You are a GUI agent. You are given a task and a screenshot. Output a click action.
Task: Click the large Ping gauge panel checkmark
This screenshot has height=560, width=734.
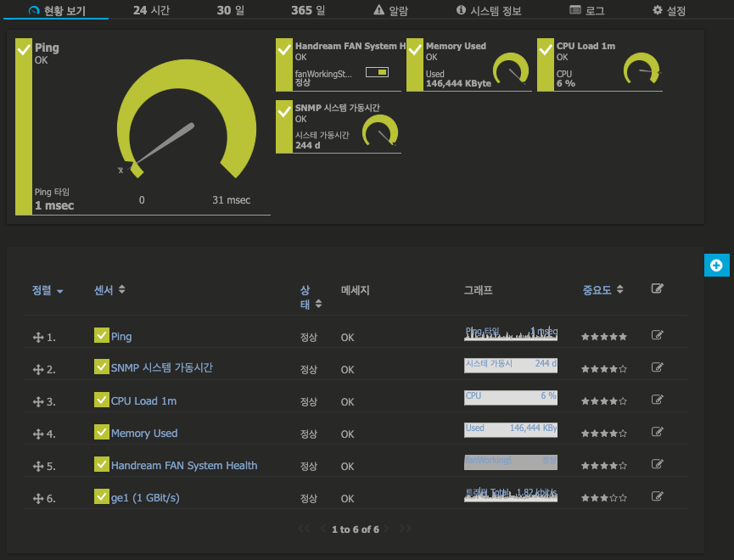tap(24, 48)
